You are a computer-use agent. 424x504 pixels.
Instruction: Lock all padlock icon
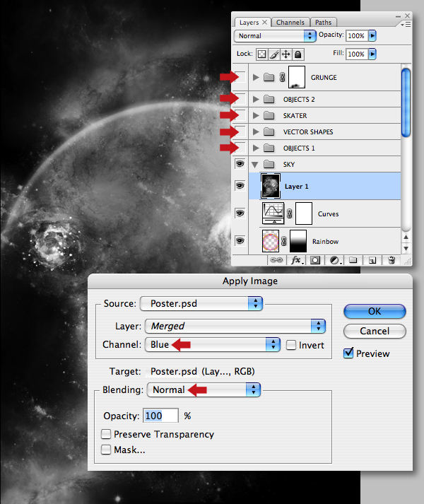click(x=298, y=54)
